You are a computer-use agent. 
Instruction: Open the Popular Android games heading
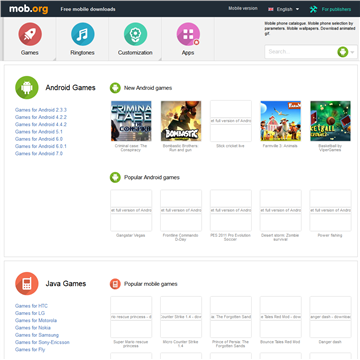152,177
